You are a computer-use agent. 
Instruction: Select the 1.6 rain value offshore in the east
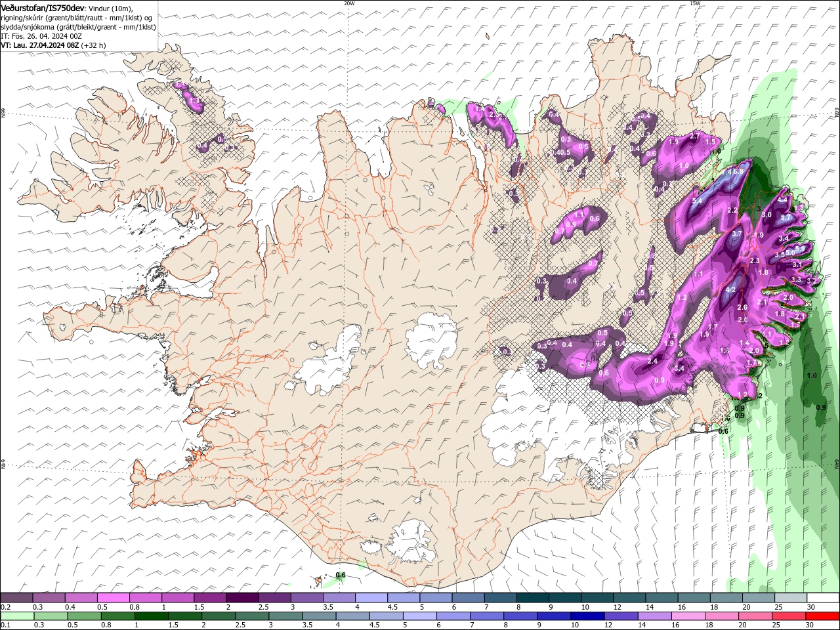[x=812, y=375]
